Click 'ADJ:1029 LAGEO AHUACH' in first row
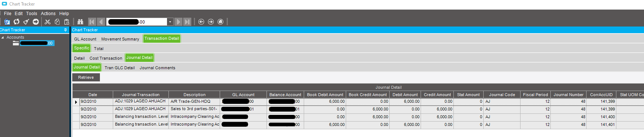The width and height of the screenshot is (644, 137). [x=140, y=101]
